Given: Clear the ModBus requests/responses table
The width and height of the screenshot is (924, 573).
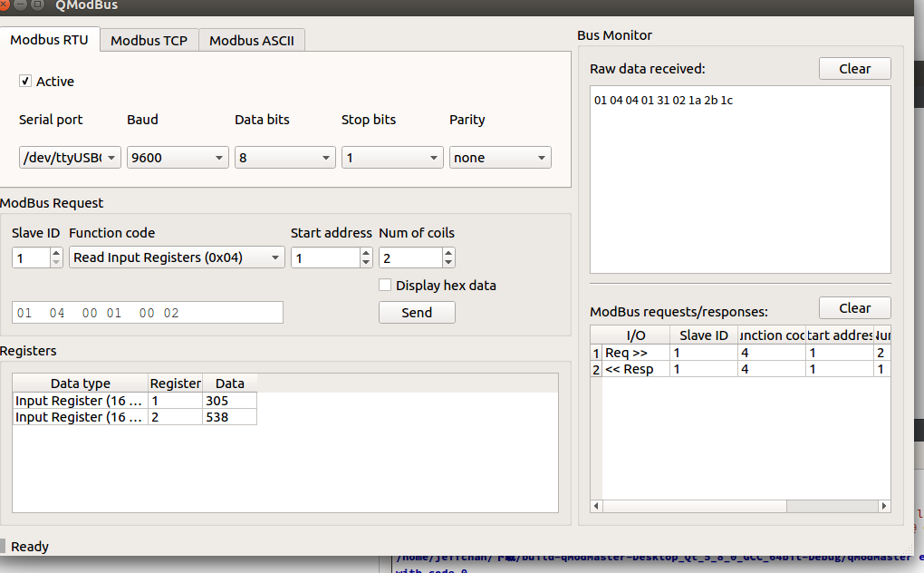Looking at the screenshot, I should (854, 307).
